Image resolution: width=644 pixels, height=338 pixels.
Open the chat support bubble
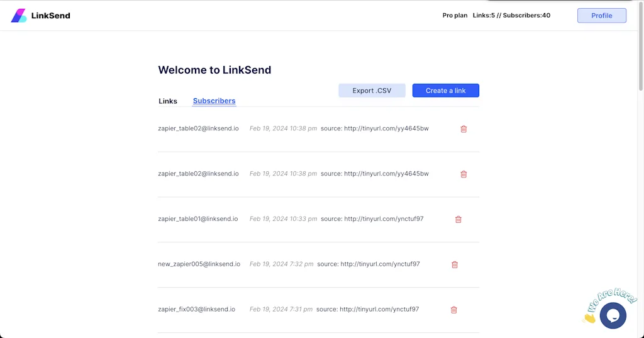click(x=613, y=315)
